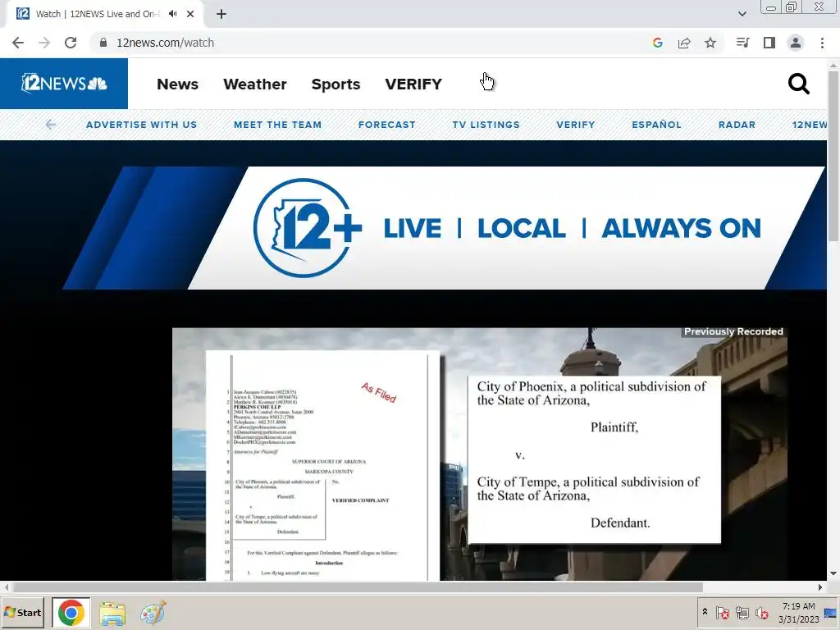The width and height of the screenshot is (840, 630).
Task: Reload the page with refresh icon
Action: [x=71, y=43]
